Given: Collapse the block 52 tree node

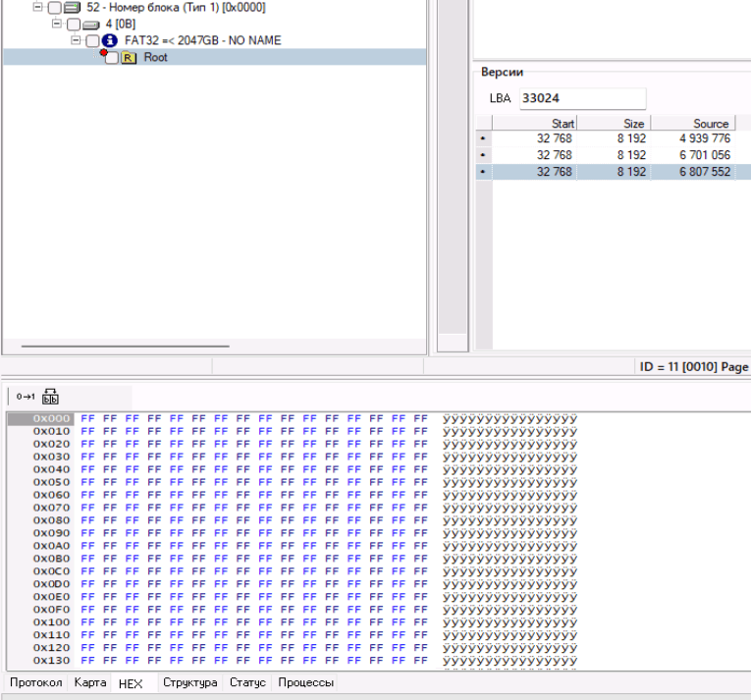Looking at the screenshot, I should [x=38, y=7].
